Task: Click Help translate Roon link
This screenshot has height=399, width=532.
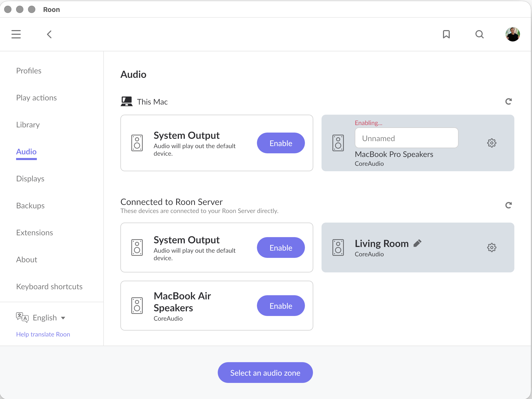Action: [x=43, y=334]
